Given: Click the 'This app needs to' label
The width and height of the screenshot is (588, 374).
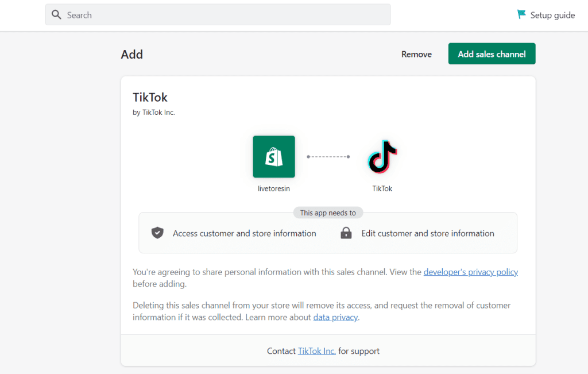Looking at the screenshot, I should coord(328,213).
